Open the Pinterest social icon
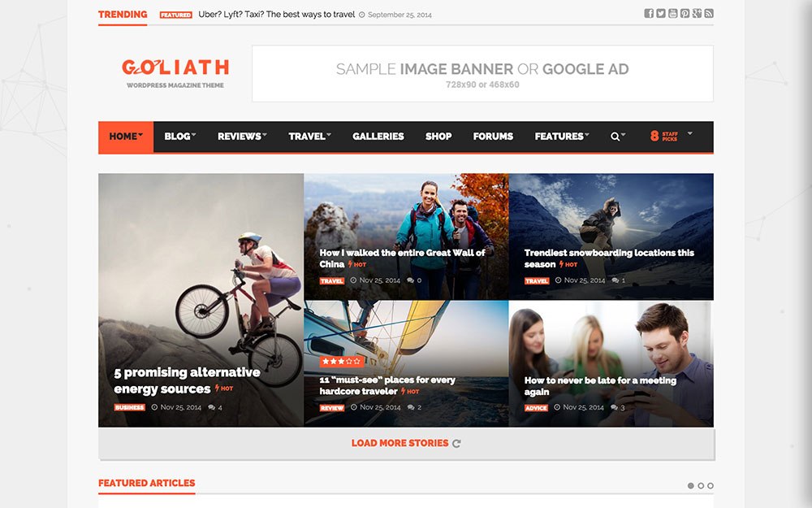The image size is (812, 508). tap(685, 14)
